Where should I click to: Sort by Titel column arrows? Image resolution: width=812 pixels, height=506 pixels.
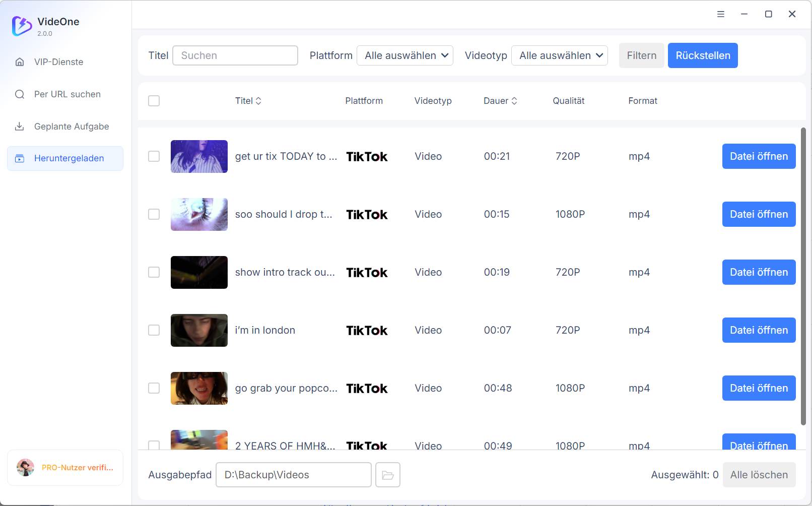coord(258,101)
